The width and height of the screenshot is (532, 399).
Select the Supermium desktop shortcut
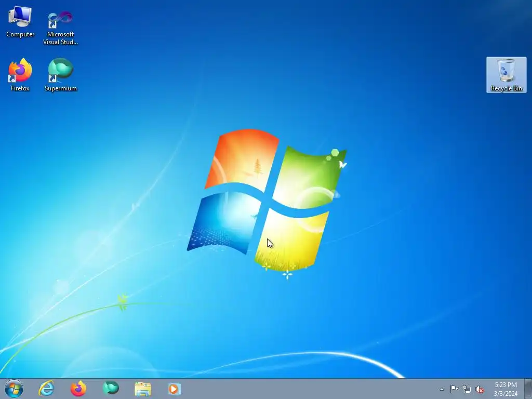[60, 75]
